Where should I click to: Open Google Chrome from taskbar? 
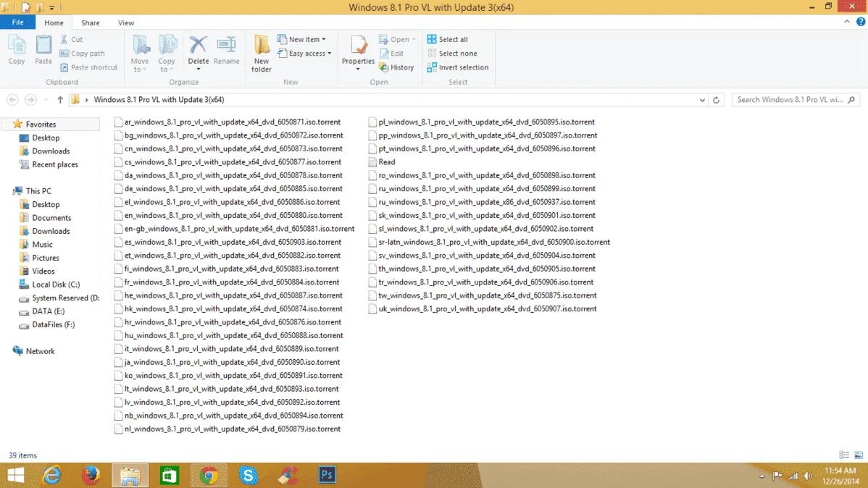coord(209,475)
